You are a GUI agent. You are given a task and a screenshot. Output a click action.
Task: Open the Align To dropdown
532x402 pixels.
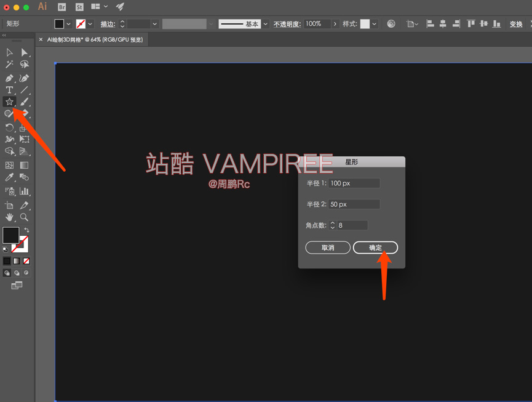(412, 24)
